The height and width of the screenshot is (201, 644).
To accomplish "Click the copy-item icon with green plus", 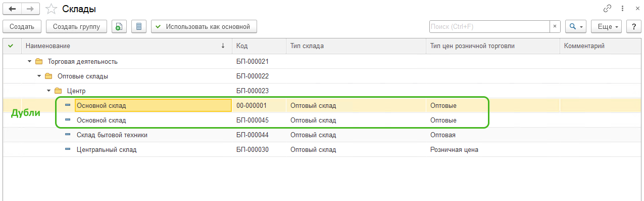I will 118,26.
